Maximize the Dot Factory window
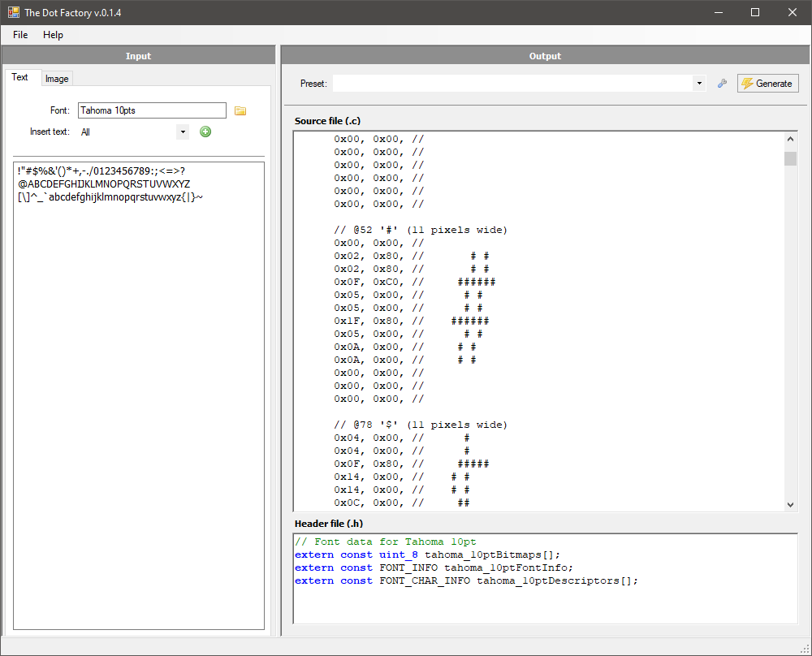 point(755,12)
